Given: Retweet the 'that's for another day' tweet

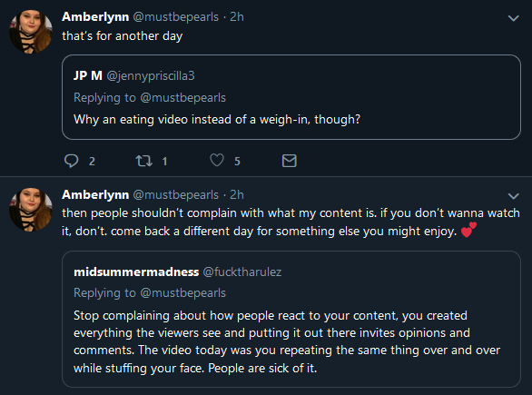Looking at the screenshot, I should [144, 161].
